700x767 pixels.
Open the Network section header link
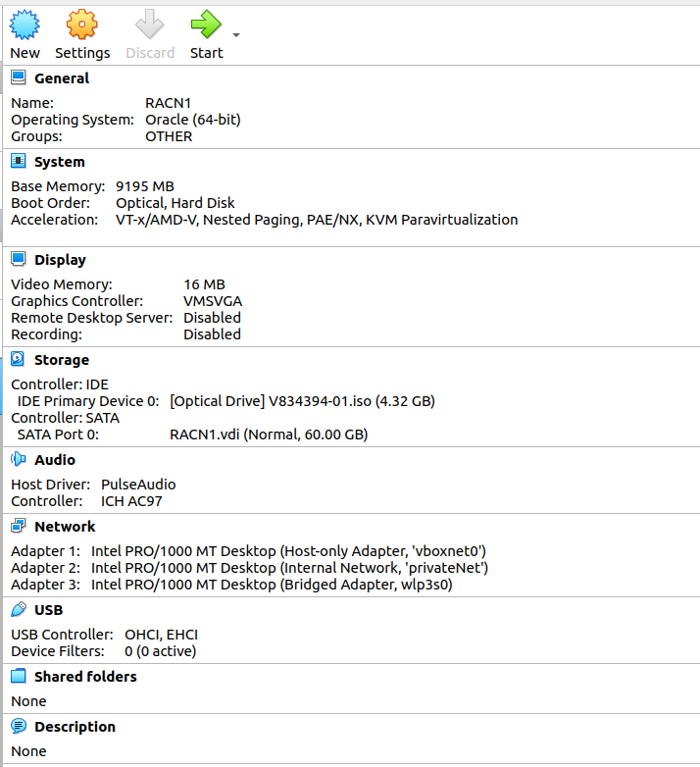point(65,527)
